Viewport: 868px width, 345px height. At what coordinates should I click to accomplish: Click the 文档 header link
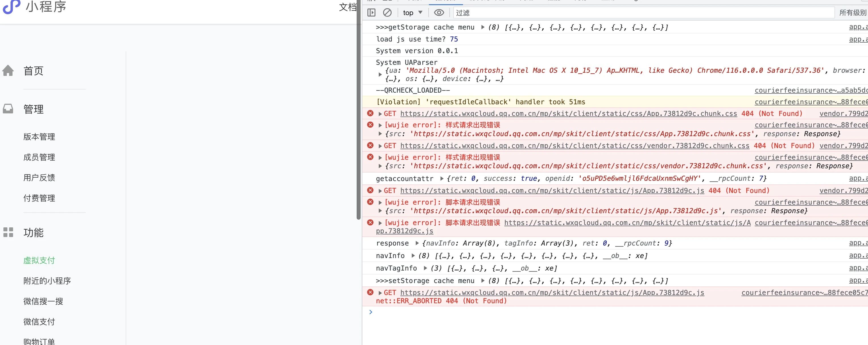pos(347,7)
